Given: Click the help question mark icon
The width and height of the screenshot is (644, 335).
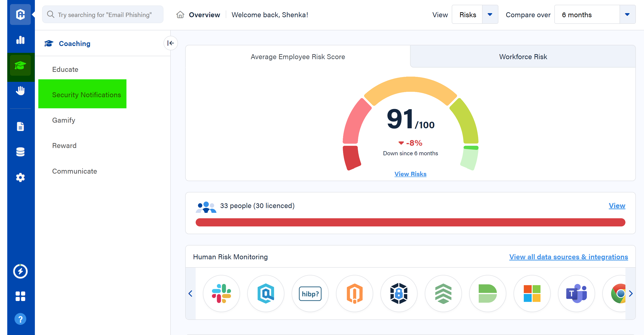Looking at the screenshot, I should 20,319.
